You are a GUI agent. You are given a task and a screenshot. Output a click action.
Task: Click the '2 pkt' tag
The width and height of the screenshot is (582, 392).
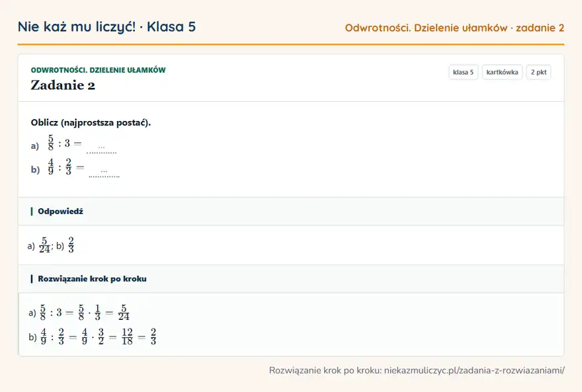click(538, 72)
